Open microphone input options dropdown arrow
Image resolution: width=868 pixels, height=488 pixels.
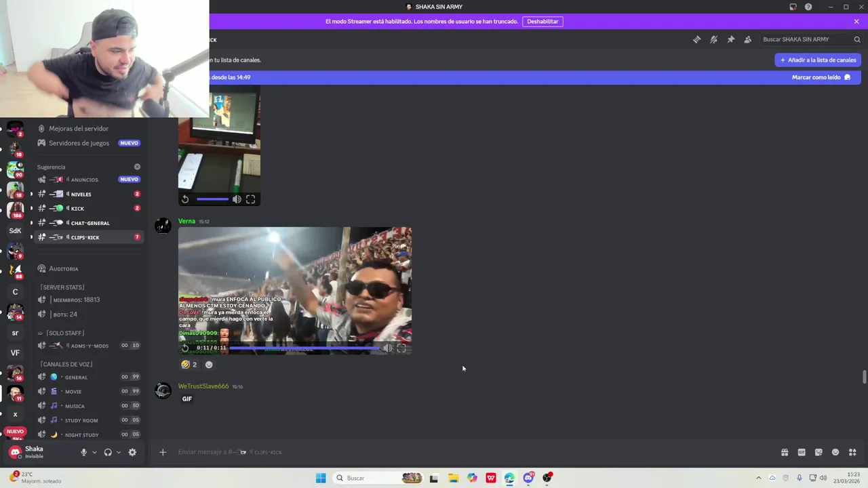[x=94, y=452]
